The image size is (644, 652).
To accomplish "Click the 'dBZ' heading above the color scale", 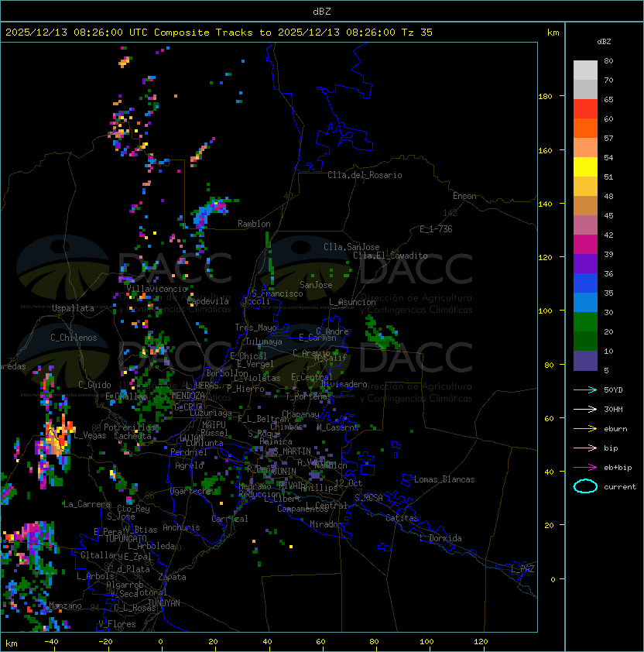I will (604, 42).
